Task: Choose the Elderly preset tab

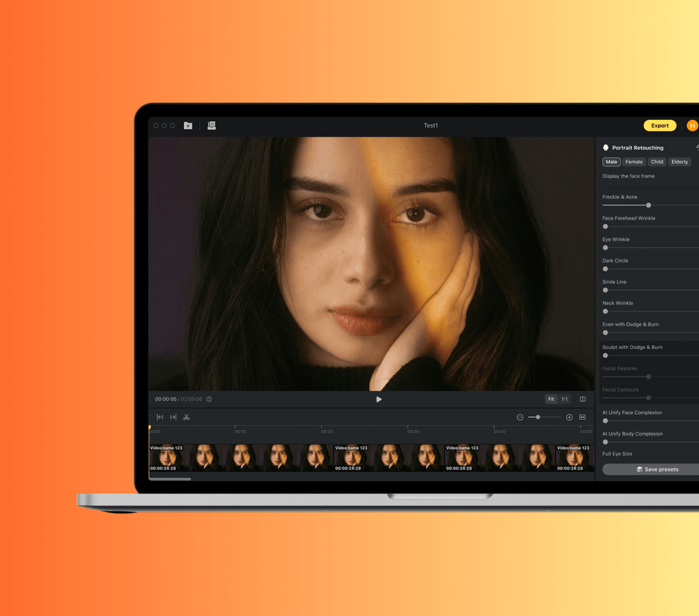Action: tap(679, 162)
